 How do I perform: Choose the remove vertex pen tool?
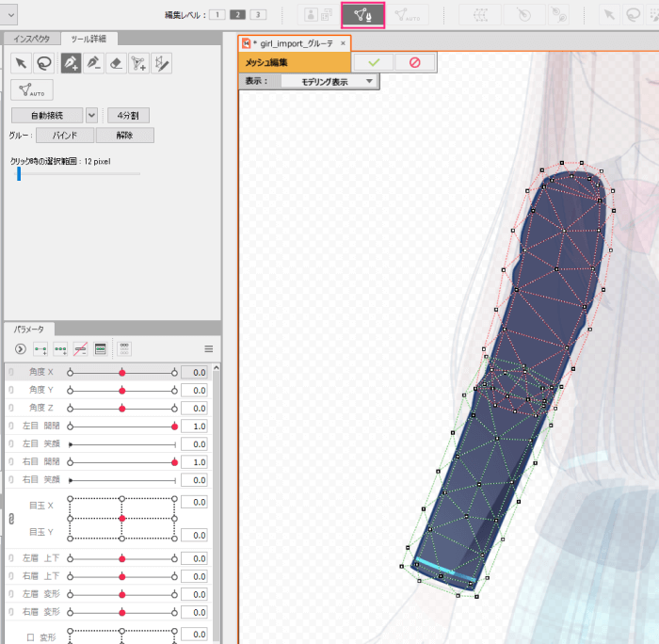click(x=92, y=62)
